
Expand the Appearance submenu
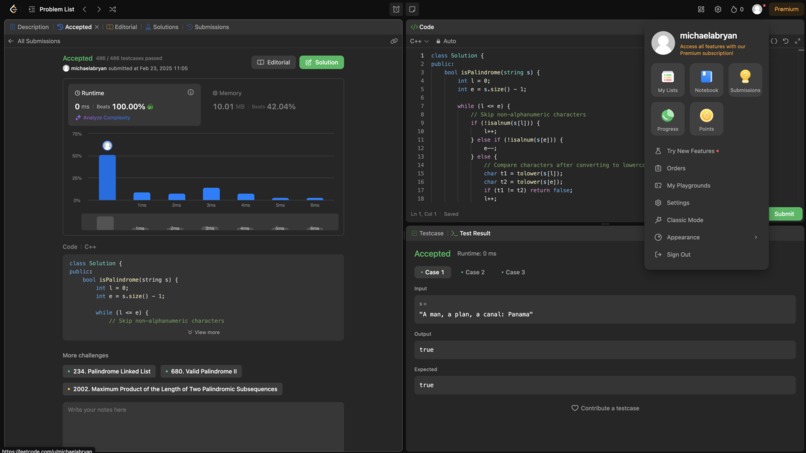tap(706, 237)
